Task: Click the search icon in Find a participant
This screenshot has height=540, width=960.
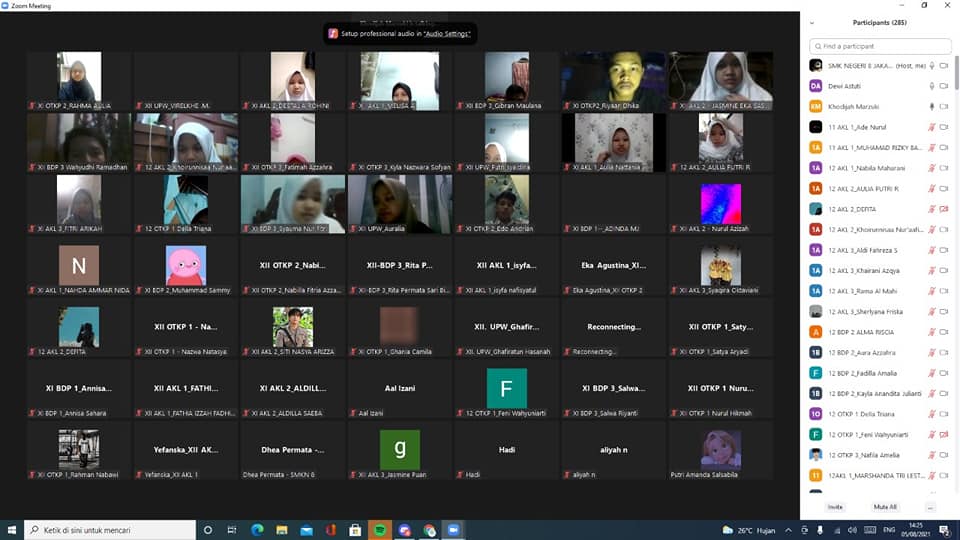Action: tap(817, 46)
